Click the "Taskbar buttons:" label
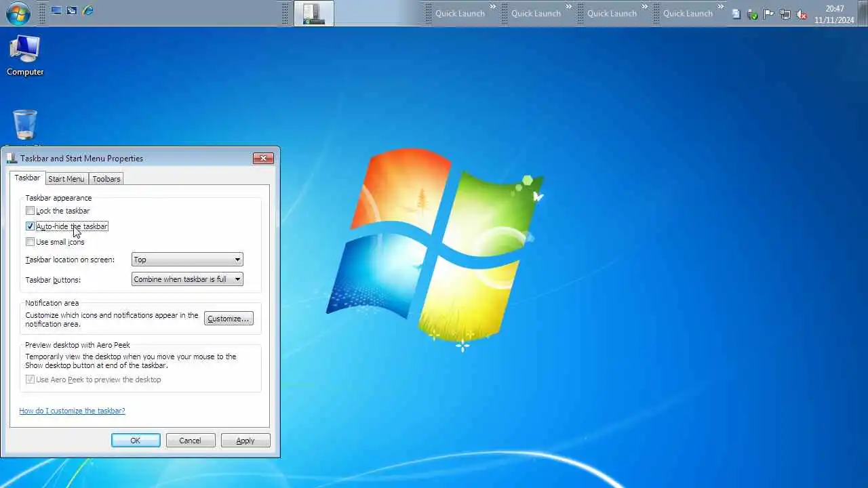868x488 pixels. (x=53, y=280)
